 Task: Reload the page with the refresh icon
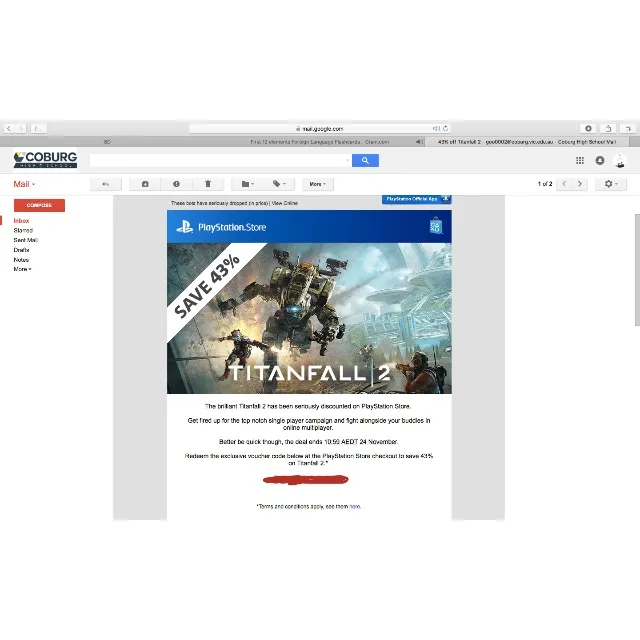click(x=445, y=128)
